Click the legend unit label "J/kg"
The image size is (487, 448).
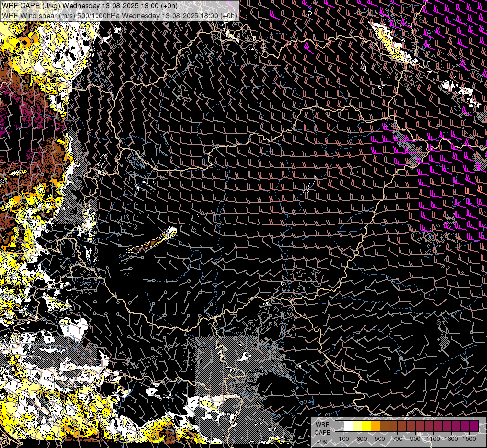pos(322,441)
